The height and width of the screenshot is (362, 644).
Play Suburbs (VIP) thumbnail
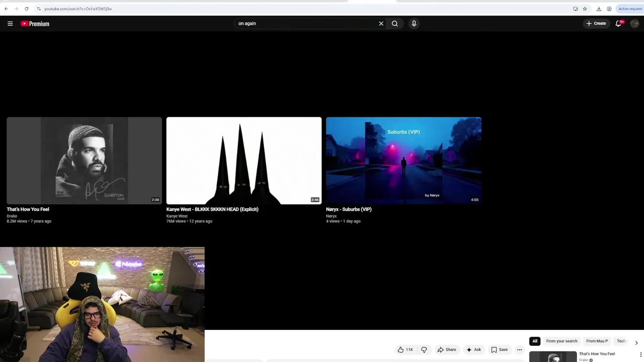404,160
